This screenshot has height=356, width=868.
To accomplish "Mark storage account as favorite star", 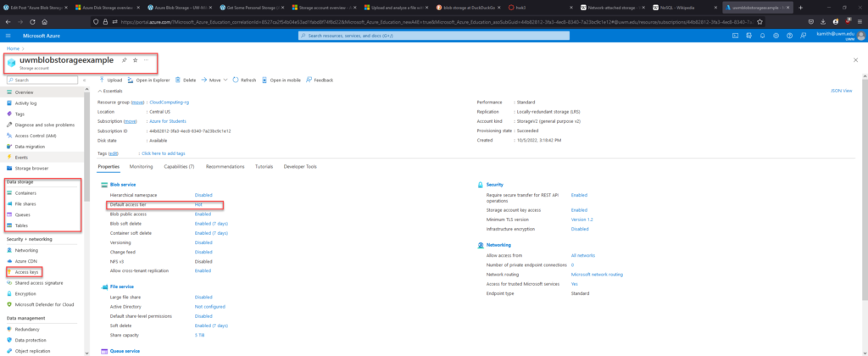I will [135, 60].
